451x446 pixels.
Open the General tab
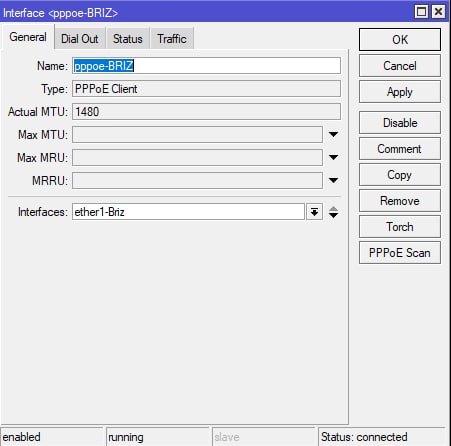[x=28, y=37]
